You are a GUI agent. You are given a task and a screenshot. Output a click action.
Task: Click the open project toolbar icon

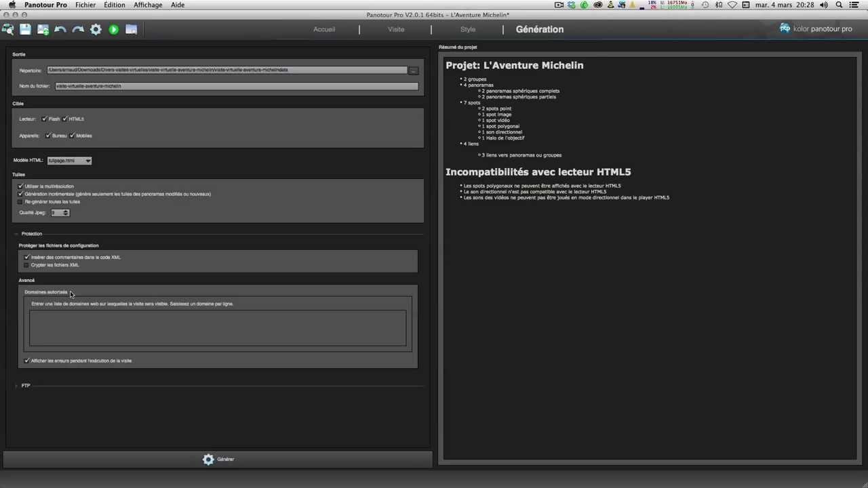click(7, 29)
